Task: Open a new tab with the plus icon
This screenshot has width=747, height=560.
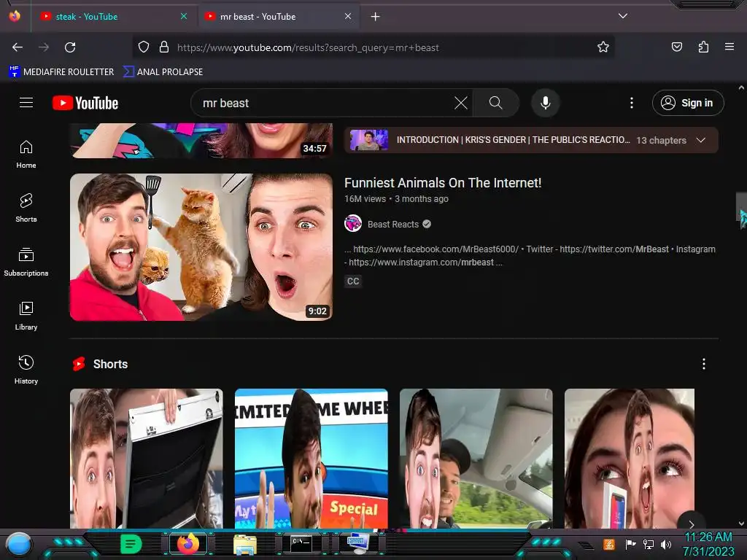Action: tap(376, 17)
